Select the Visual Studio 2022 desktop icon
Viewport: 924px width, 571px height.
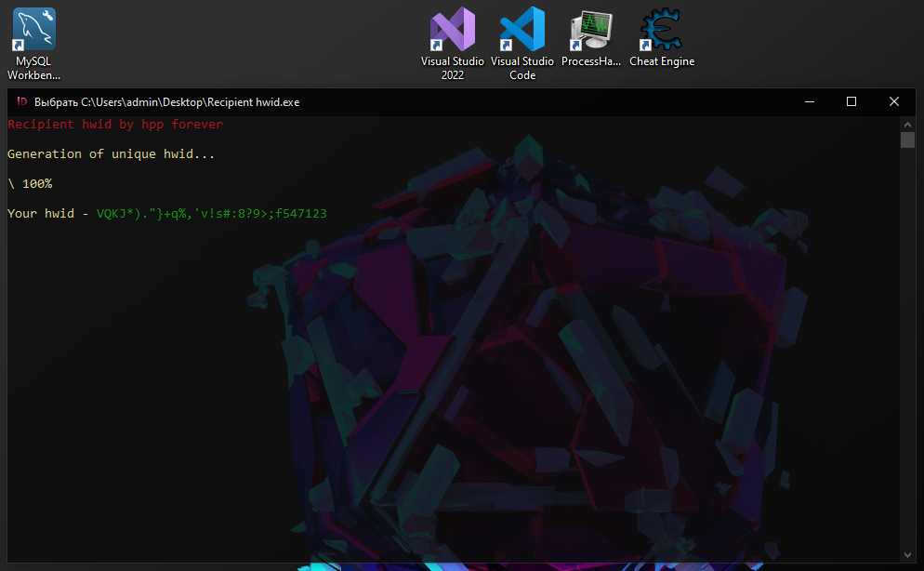(x=453, y=30)
